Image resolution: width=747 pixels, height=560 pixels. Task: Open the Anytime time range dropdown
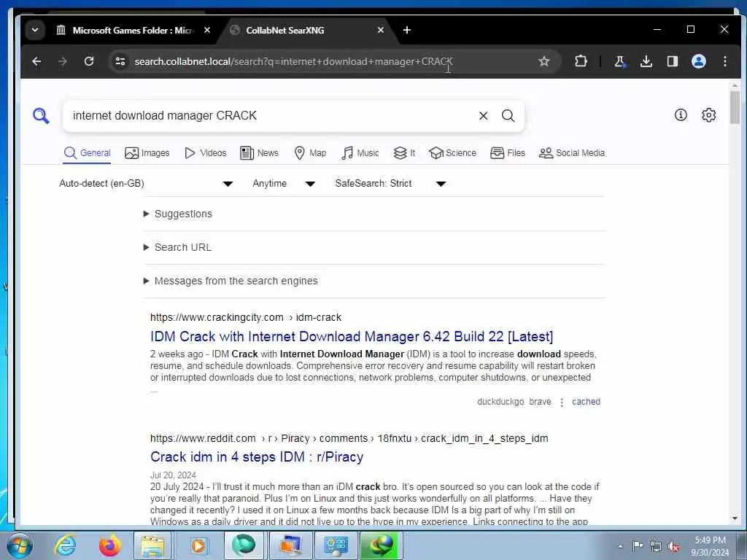tap(284, 183)
